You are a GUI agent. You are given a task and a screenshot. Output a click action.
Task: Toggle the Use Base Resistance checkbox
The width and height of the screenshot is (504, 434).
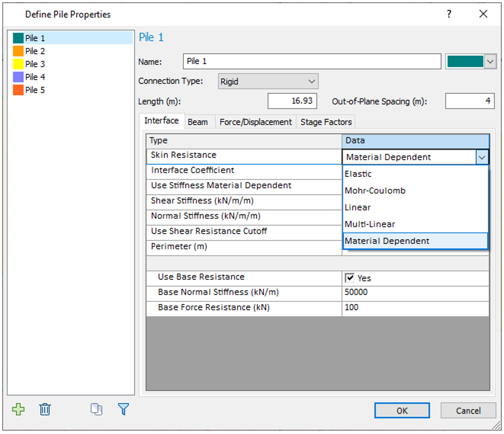[x=349, y=278]
